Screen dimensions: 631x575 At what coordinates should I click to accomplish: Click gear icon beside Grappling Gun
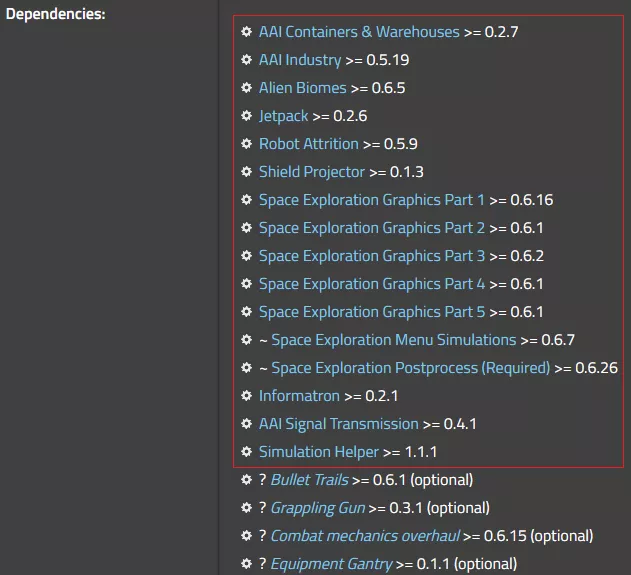pos(246,507)
